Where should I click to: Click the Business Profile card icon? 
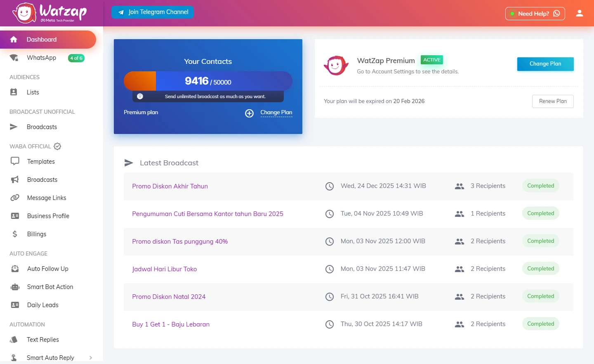pyautogui.click(x=15, y=216)
